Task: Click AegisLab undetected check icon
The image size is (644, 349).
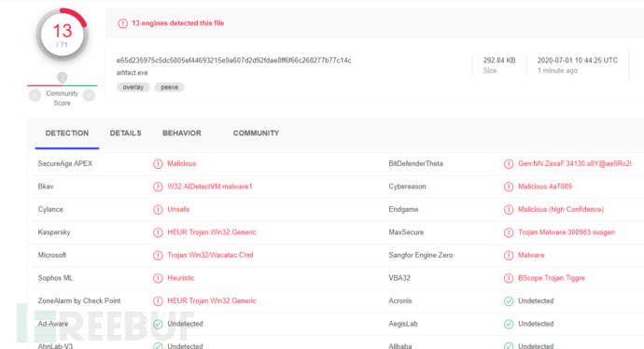Action: (x=509, y=324)
